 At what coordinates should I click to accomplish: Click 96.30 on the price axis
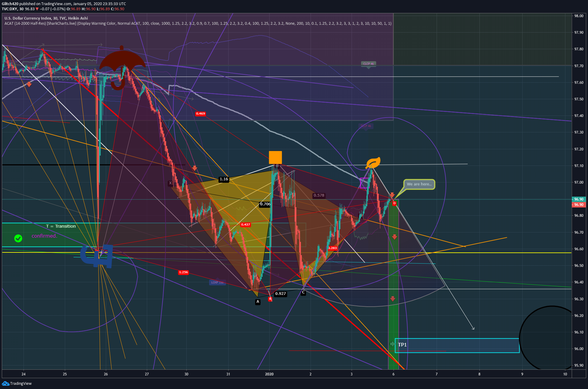coord(579,299)
